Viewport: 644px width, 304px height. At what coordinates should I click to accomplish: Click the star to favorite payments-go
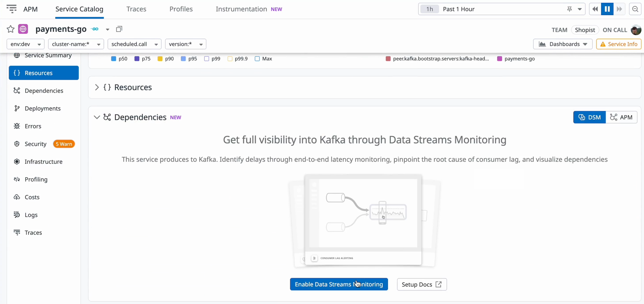click(x=10, y=29)
